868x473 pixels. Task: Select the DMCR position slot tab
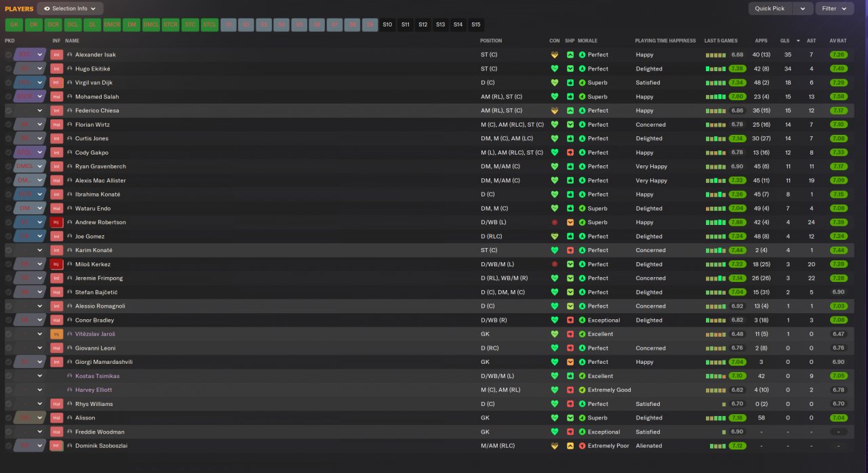pos(112,25)
